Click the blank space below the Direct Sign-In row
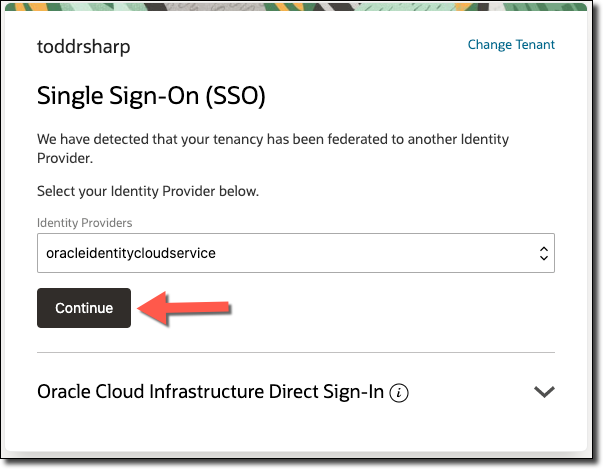Screen dimensions: 603x469 click(x=295, y=430)
